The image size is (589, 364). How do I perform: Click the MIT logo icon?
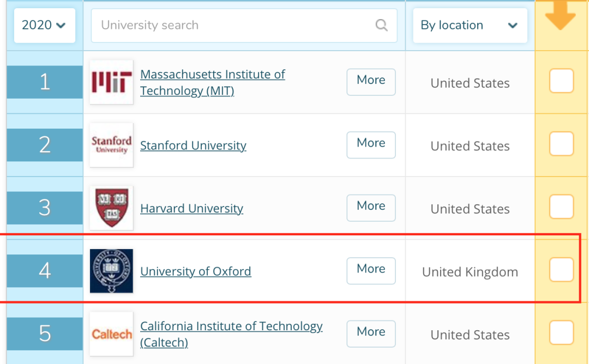click(x=111, y=82)
